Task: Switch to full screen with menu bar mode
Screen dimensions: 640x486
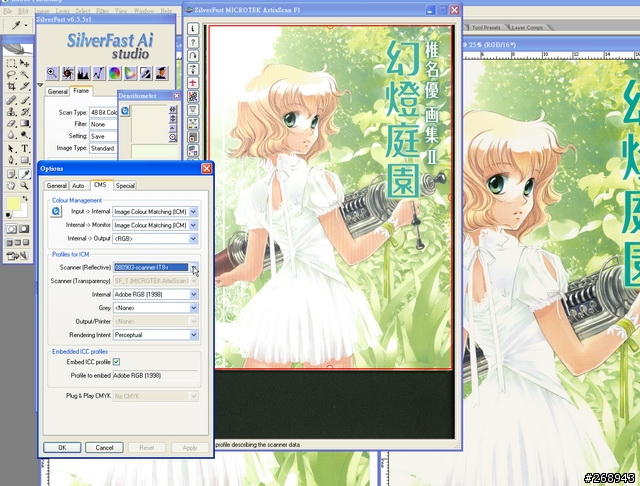Action: point(17,242)
